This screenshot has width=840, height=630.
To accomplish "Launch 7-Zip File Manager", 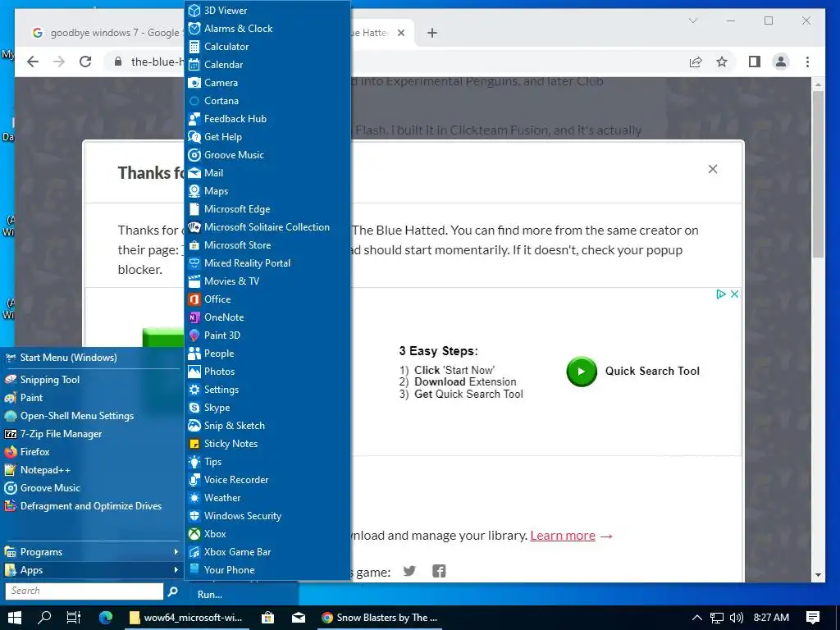I will (92, 434).
